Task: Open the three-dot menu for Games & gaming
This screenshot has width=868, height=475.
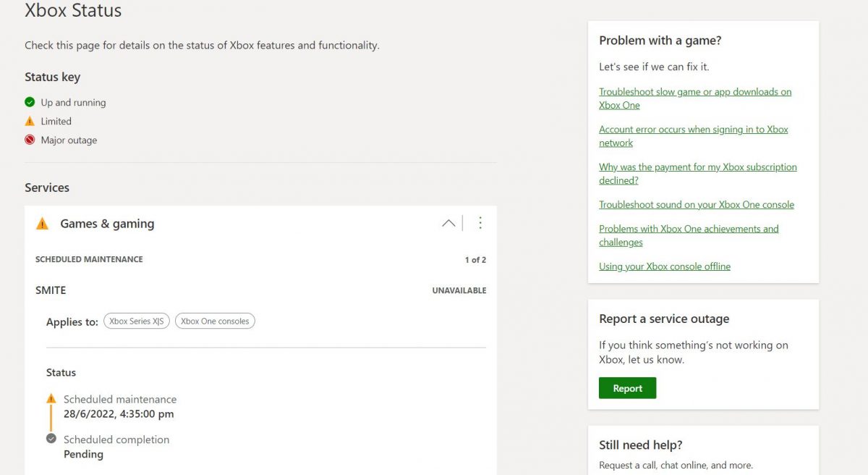Action: click(x=480, y=223)
